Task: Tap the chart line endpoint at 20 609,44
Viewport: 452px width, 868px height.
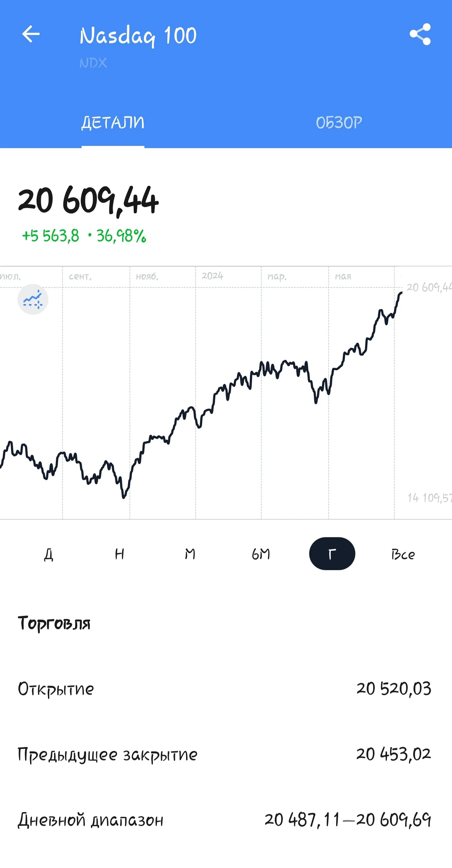Action: click(401, 292)
